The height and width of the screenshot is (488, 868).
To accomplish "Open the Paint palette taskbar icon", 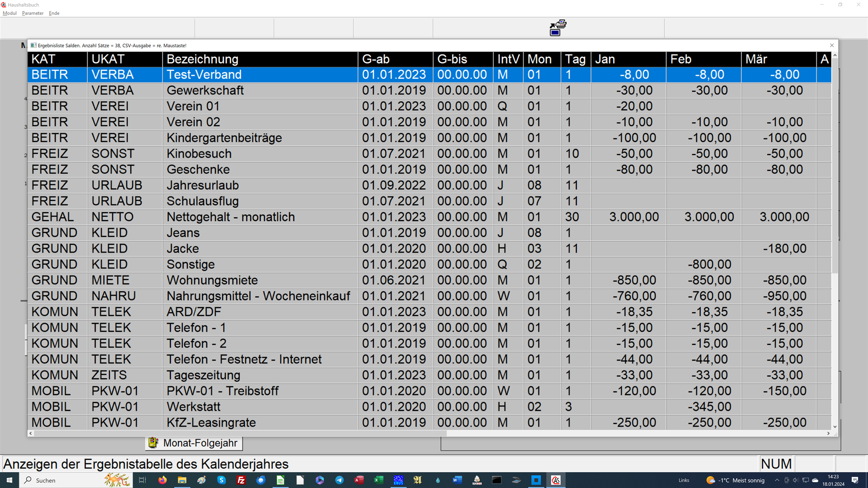I will [x=202, y=480].
